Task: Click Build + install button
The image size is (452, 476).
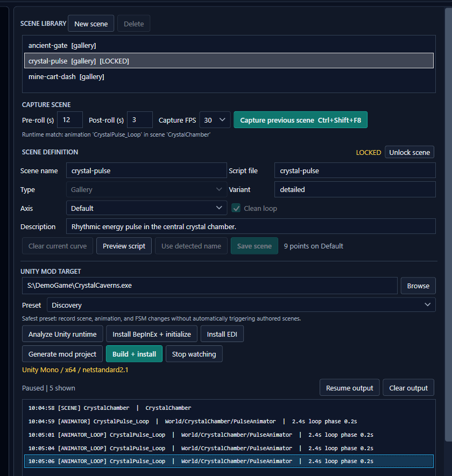Action: (x=134, y=354)
